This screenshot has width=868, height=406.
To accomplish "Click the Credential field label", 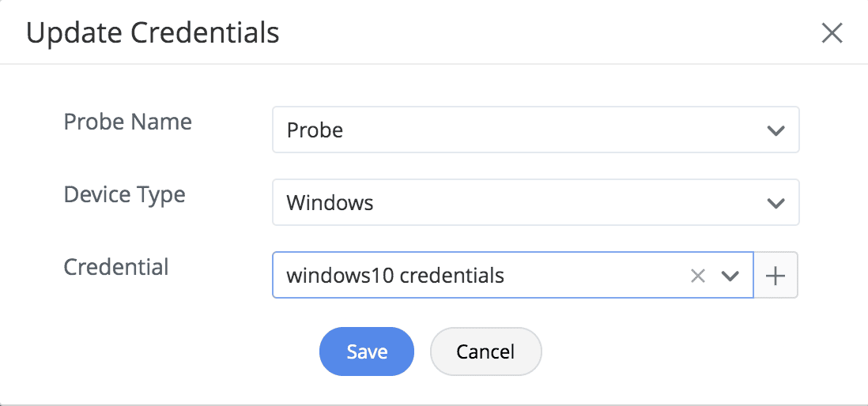I will (116, 267).
